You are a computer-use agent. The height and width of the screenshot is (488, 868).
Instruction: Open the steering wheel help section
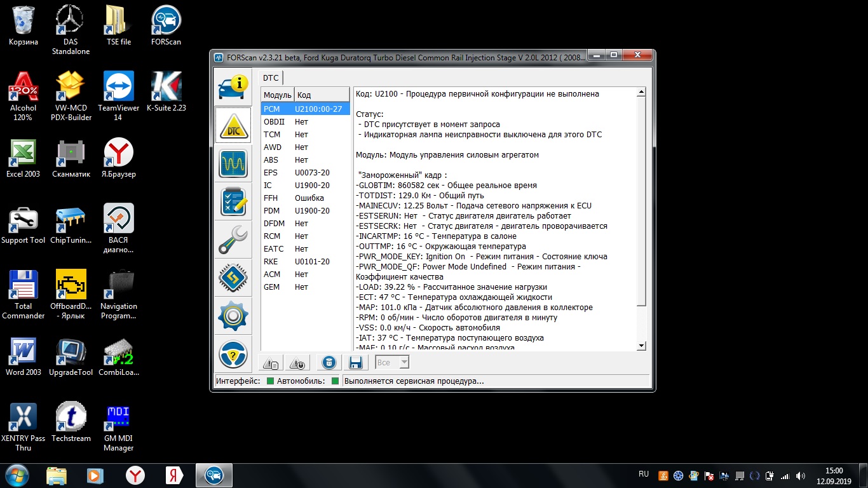pyautogui.click(x=233, y=354)
